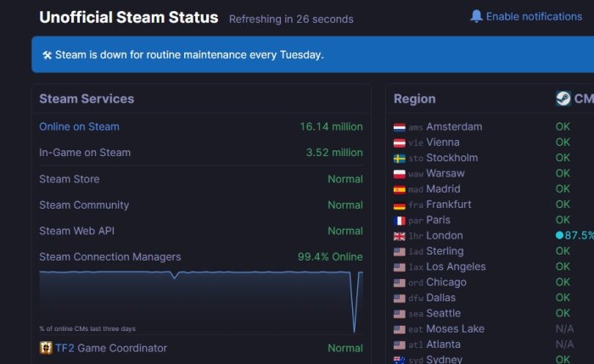Open the Enable notifications link
This screenshot has height=364, width=594.
[534, 17]
